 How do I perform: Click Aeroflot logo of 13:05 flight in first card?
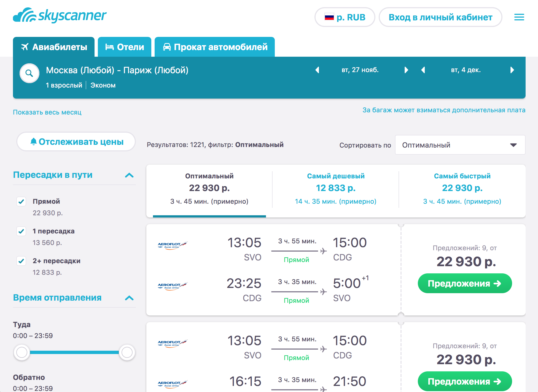[172, 245]
